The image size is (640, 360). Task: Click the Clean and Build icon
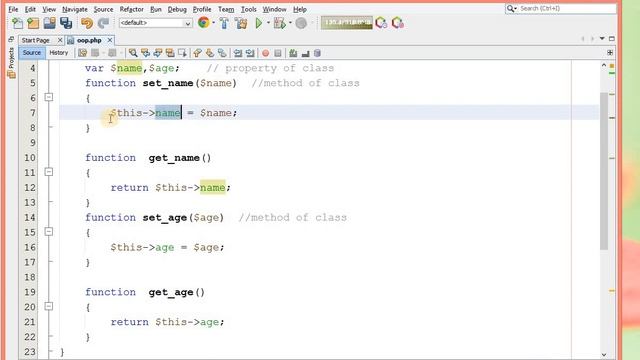[x=241, y=23]
